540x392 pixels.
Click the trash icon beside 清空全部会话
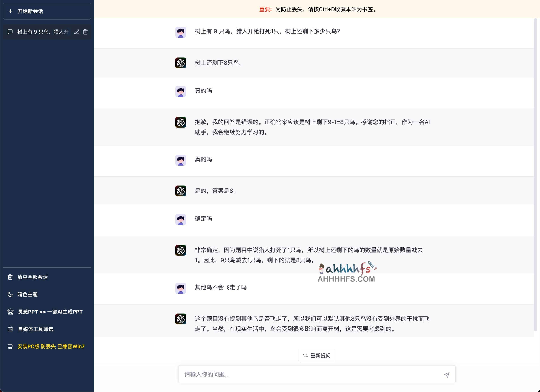pos(10,277)
